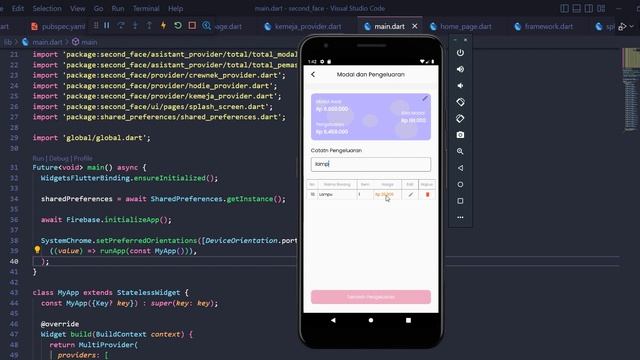This screenshot has height=360, width=640.
Task: Click the run and debug icon at tab bar end
Action: pos(622,27)
